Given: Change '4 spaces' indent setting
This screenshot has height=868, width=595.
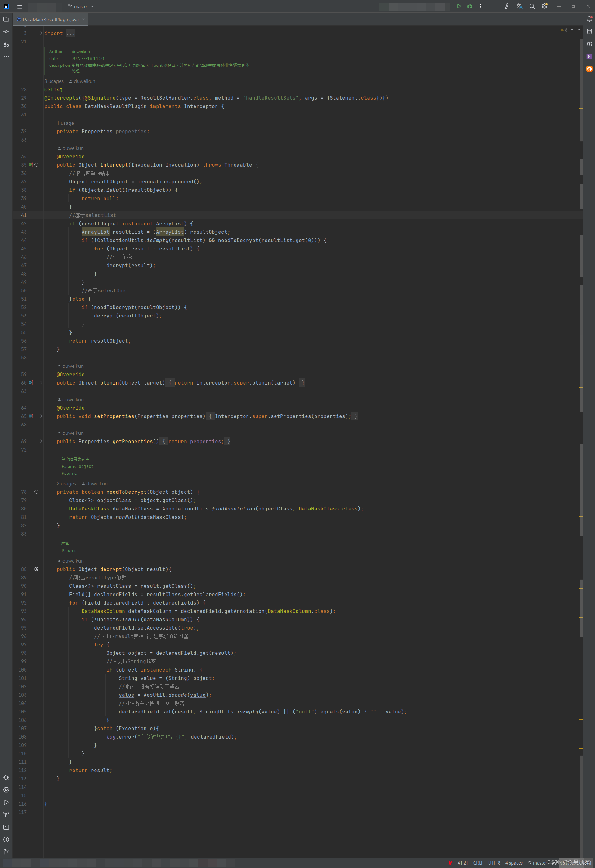Looking at the screenshot, I should (x=514, y=863).
